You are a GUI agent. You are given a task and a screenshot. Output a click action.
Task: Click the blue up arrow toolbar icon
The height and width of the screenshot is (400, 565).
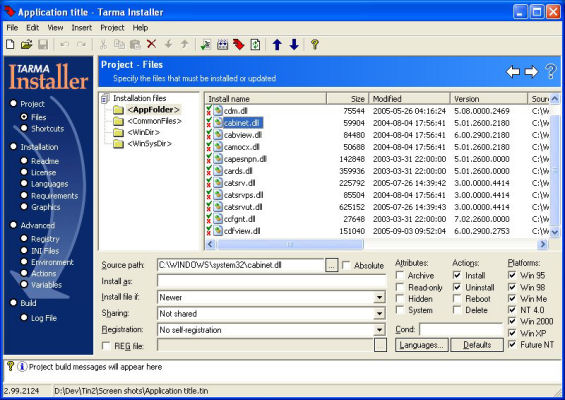[x=277, y=44]
